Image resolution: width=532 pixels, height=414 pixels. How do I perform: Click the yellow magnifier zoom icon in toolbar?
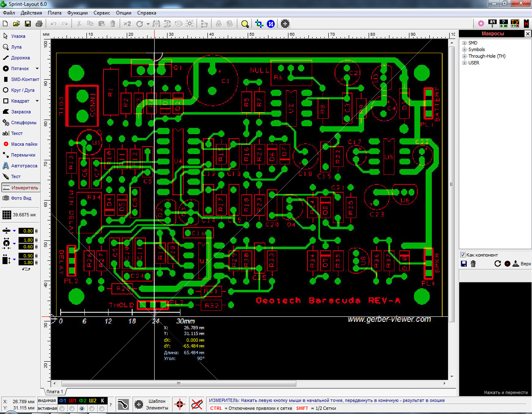pyautogui.click(x=245, y=24)
